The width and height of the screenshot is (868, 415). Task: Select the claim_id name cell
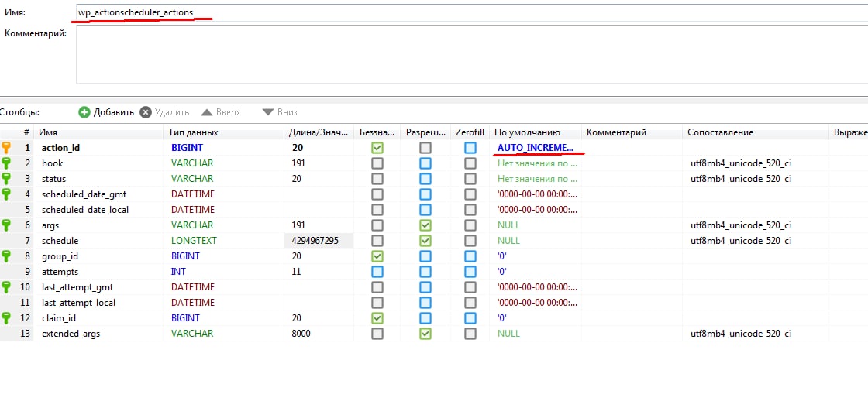[98, 318]
